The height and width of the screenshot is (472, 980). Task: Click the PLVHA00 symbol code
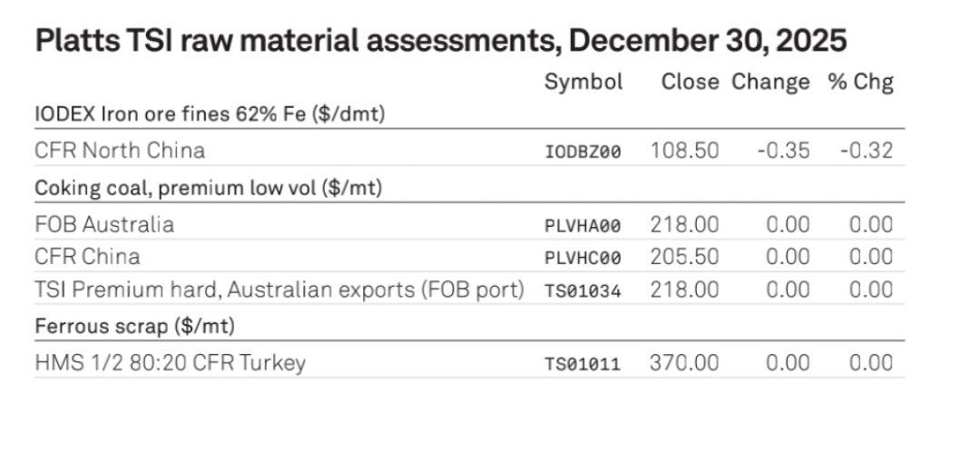click(583, 225)
